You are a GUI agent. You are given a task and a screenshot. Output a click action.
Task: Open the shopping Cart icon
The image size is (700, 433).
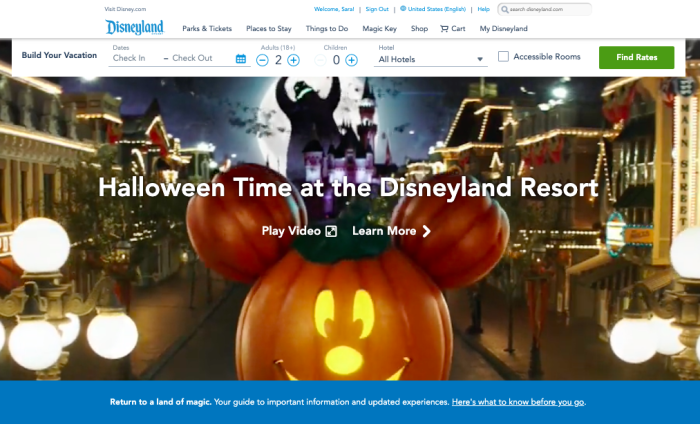pos(444,29)
